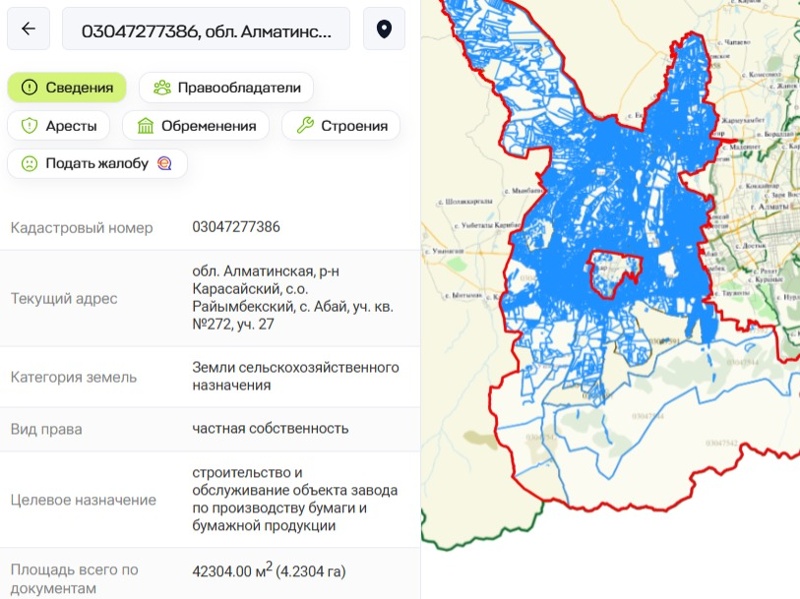
Task: Open the location pin tool
Action: click(x=383, y=28)
